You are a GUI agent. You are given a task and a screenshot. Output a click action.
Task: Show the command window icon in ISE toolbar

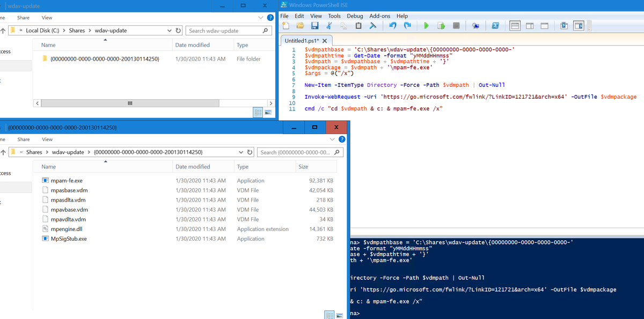(563, 26)
